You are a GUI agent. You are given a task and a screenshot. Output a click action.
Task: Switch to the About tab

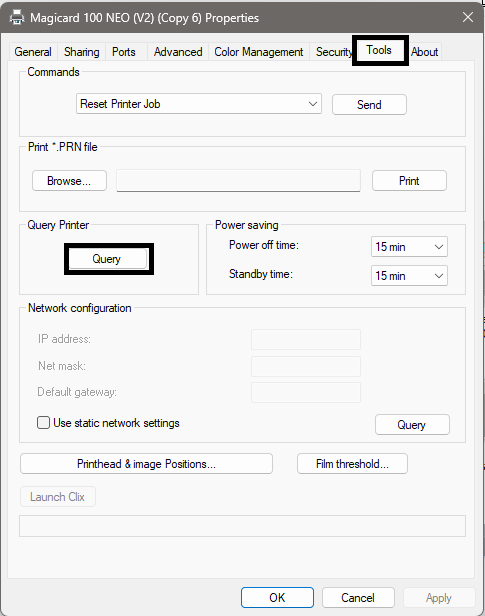[425, 52]
